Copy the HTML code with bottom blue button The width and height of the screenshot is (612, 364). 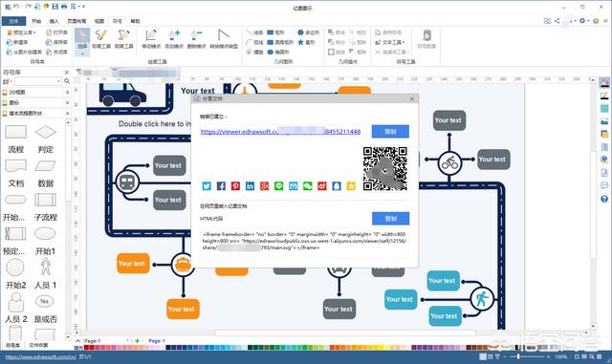click(391, 219)
